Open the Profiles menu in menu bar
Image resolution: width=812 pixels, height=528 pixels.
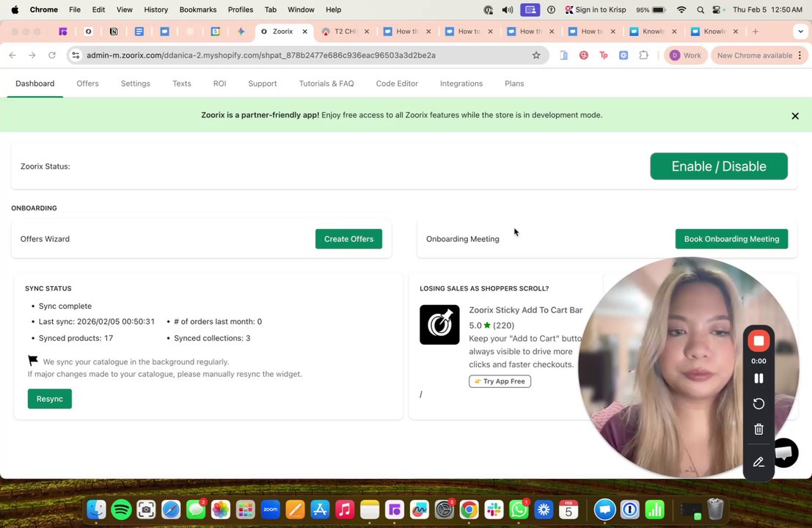pyautogui.click(x=241, y=10)
